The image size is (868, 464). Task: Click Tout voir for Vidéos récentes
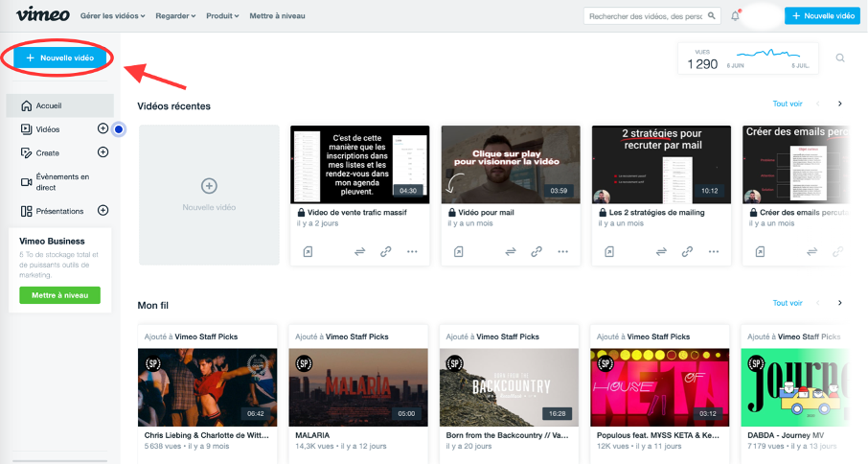tap(788, 104)
